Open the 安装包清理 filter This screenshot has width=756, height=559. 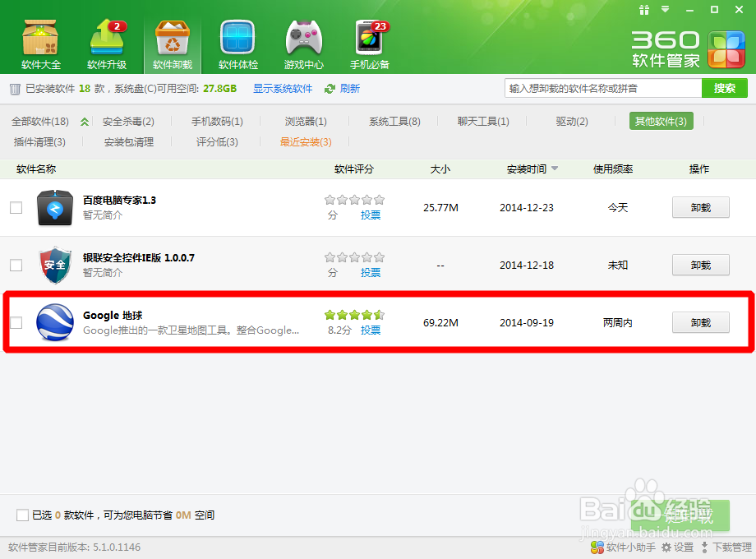(x=129, y=142)
